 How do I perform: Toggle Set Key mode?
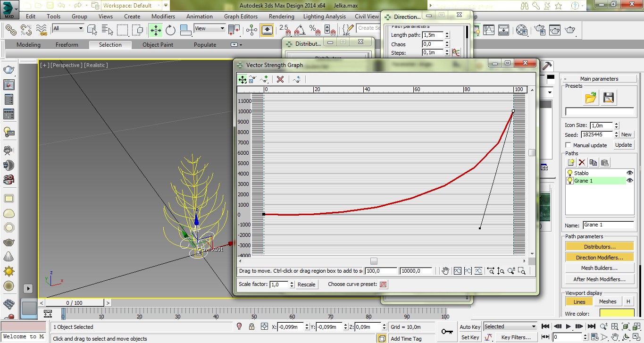(470, 337)
